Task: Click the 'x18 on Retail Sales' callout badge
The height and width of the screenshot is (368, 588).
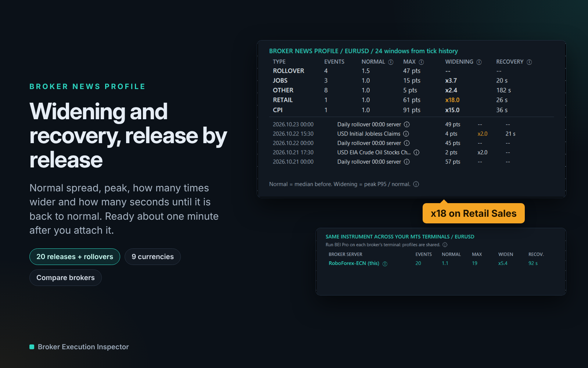Action: [x=473, y=213]
